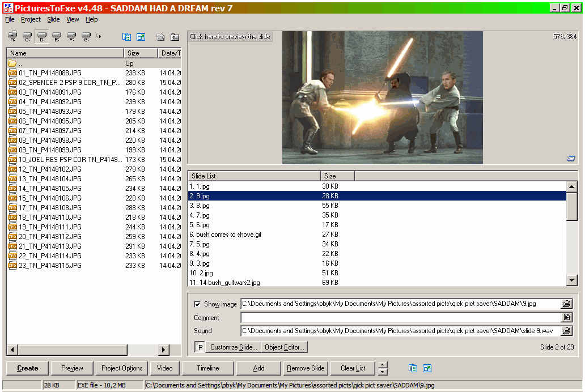
Task: Select the D: drive icon
Action: point(41,37)
